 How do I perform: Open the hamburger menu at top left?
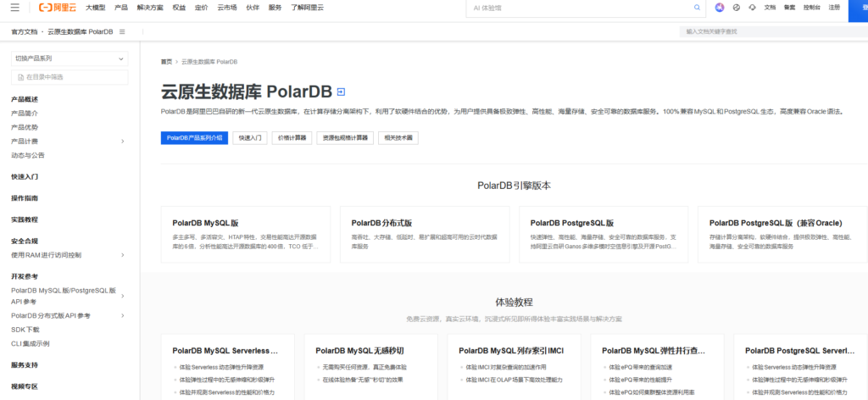(x=15, y=7)
